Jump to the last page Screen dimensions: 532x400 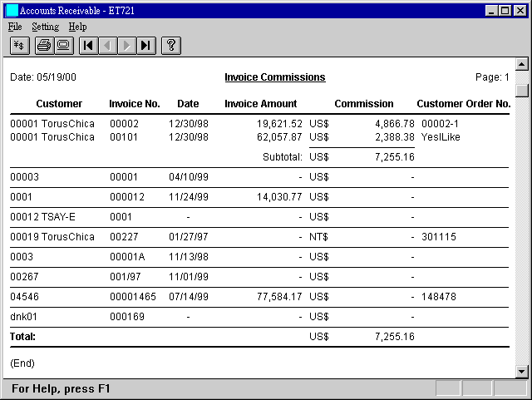click(145, 45)
